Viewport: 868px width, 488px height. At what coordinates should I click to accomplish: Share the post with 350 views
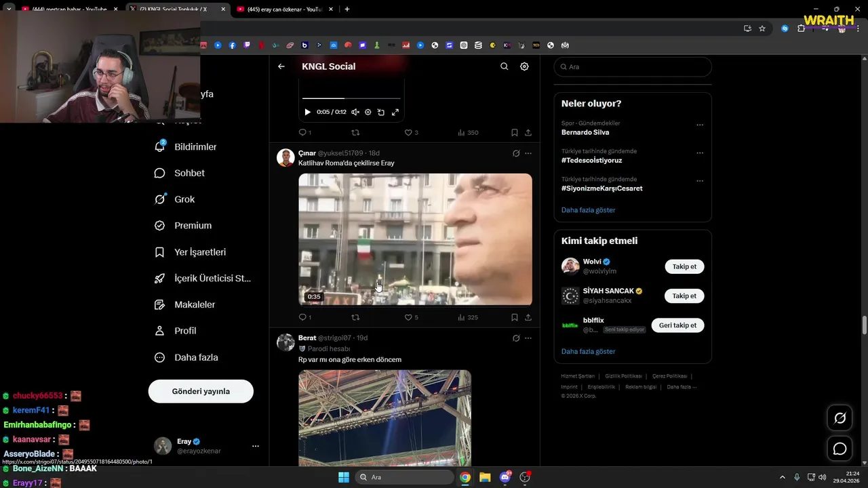click(x=528, y=133)
